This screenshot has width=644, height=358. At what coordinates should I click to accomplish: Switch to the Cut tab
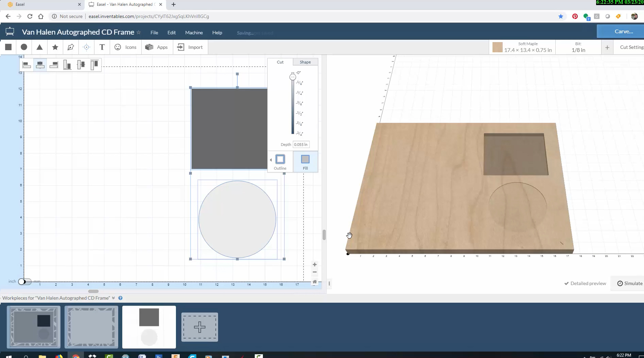(x=280, y=62)
